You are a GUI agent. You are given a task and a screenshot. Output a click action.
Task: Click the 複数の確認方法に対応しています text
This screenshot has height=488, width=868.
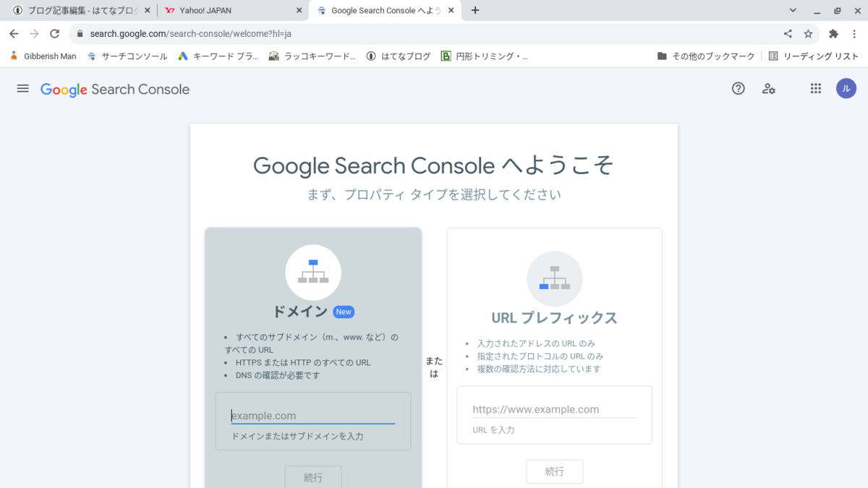[539, 369]
